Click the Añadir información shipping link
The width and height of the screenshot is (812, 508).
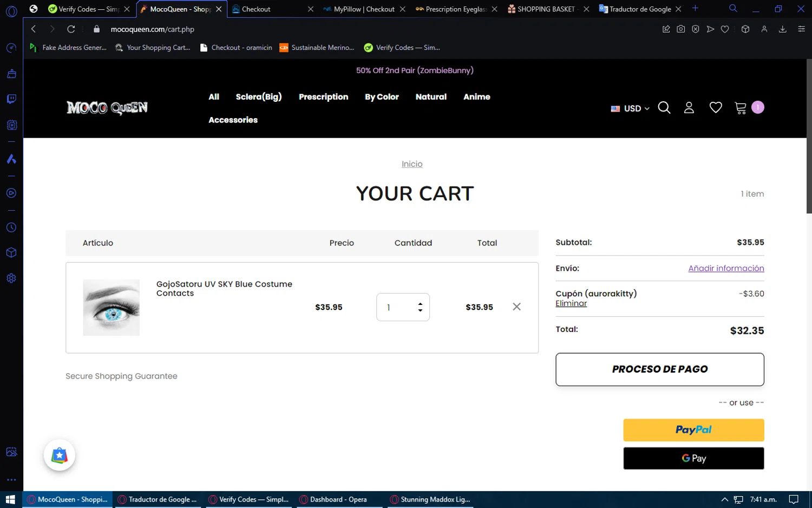pyautogui.click(x=726, y=269)
